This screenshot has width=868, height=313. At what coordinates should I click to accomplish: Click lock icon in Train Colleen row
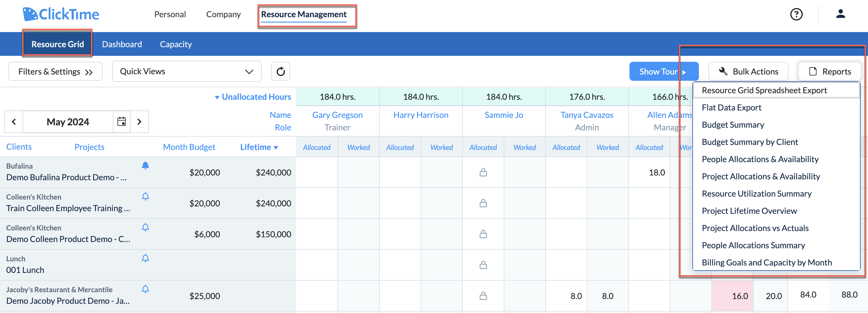483,203
